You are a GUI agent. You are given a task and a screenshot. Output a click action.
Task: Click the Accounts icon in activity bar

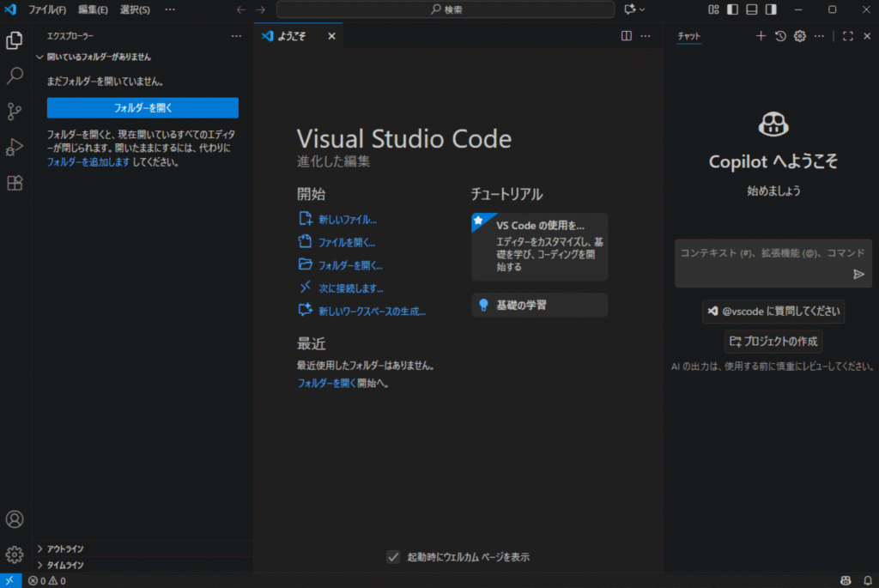point(15,519)
